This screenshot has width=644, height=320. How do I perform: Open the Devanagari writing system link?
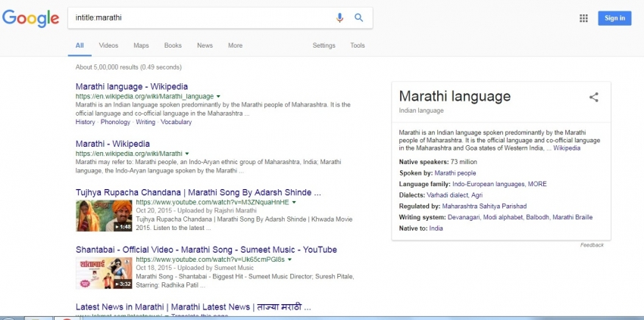click(x=464, y=217)
